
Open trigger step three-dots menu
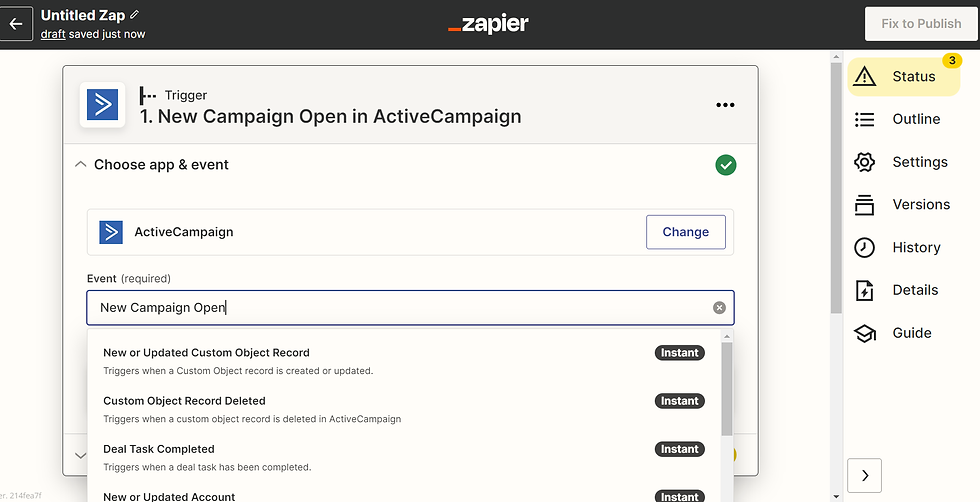[725, 105]
